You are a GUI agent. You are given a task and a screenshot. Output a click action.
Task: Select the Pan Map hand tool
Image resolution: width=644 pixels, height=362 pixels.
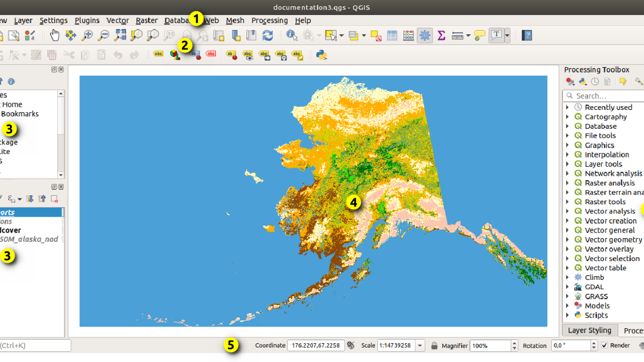[54, 35]
